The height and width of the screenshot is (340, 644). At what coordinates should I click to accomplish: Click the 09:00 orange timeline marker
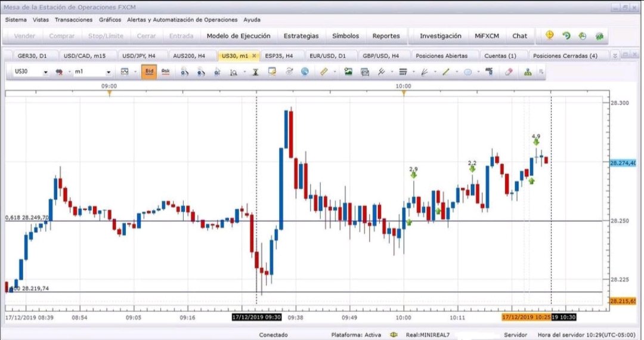(x=109, y=93)
